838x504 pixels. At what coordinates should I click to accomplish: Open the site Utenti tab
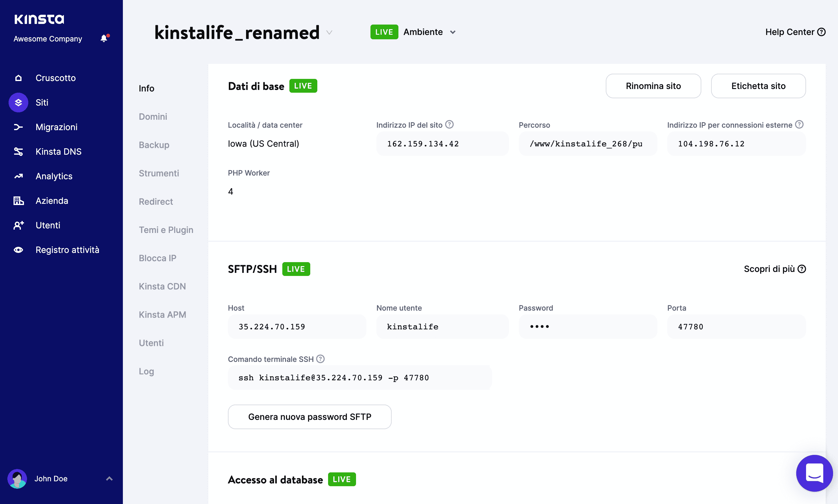tap(151, 343)
